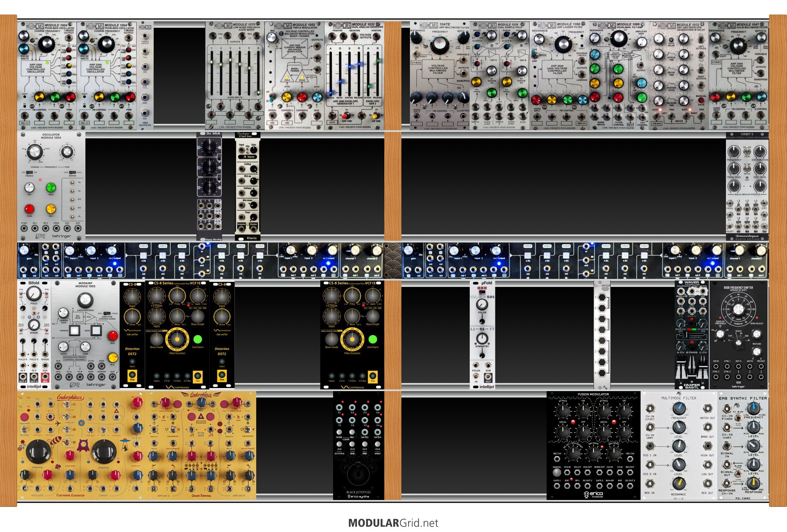Adjust the Amplifier Gain knob on Modamp 1005

[x=85, y=301]
